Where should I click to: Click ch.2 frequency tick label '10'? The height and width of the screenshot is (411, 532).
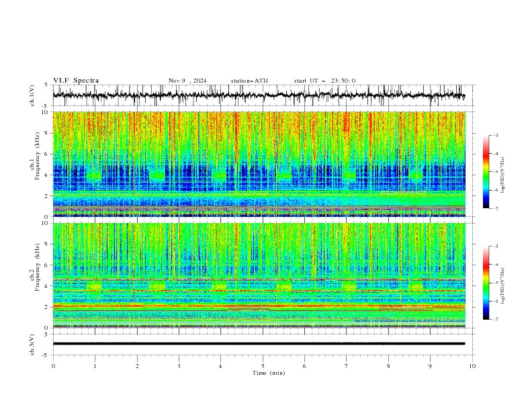click(x=46, y=224)
